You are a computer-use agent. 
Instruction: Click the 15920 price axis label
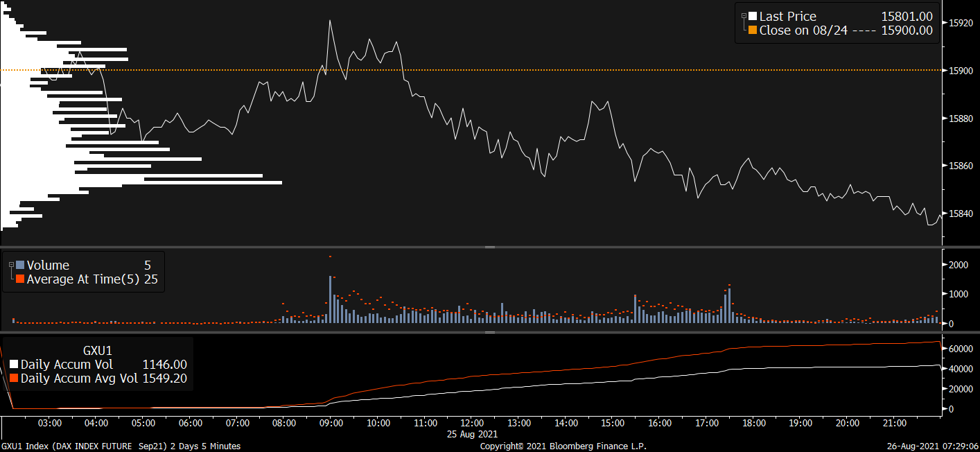[x=961, y=23]
